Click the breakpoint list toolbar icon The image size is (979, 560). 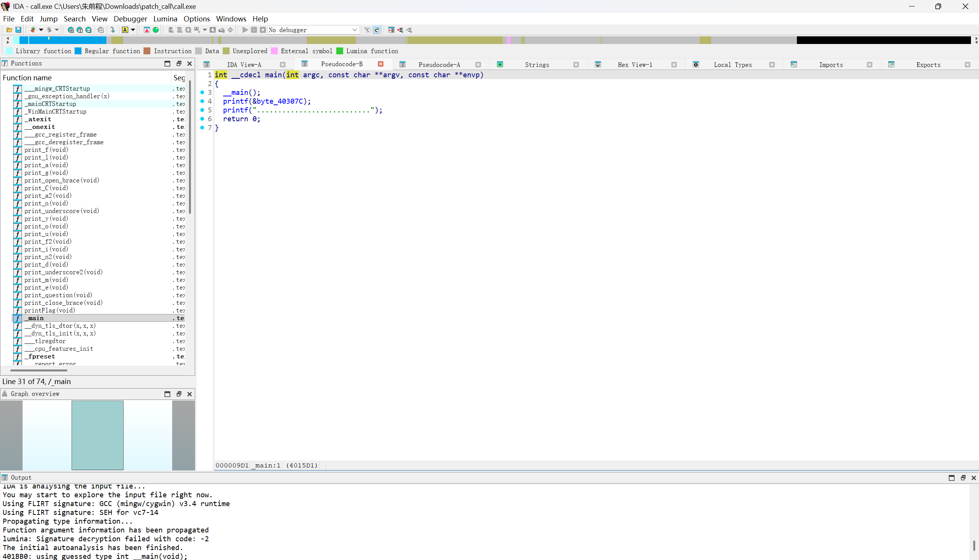[x=391, y=30]
